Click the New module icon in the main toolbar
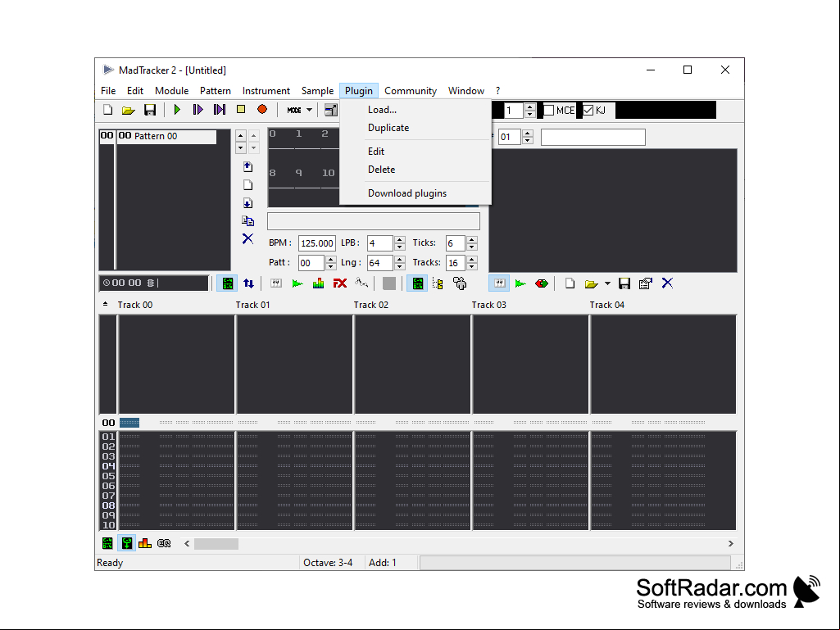 [107, 110]
